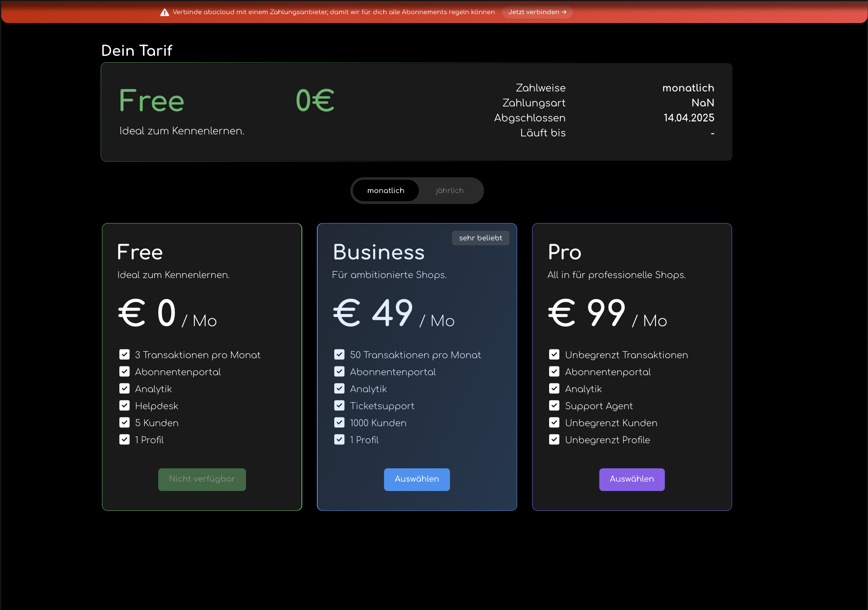Choose the Business plan with Auswählen

pos(417,479)
